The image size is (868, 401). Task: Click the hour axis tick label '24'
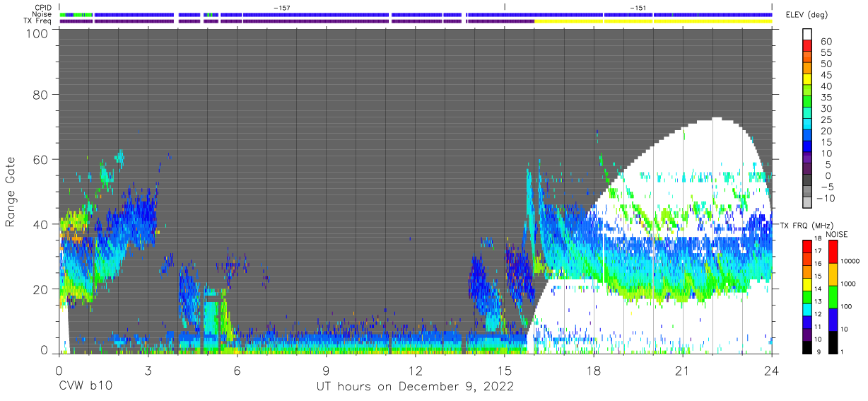771,369
